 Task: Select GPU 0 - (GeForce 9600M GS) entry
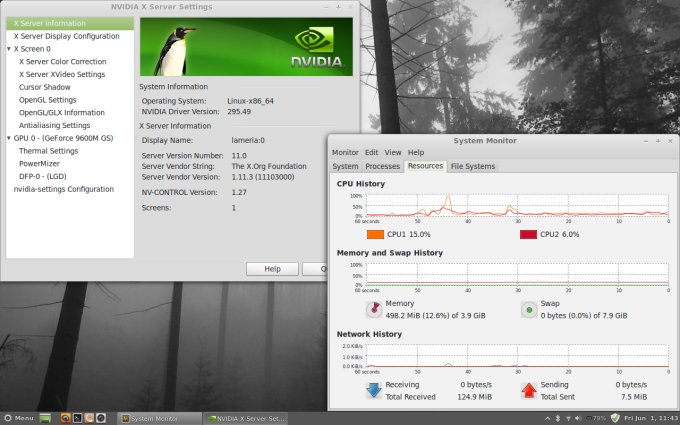(63, 138)
